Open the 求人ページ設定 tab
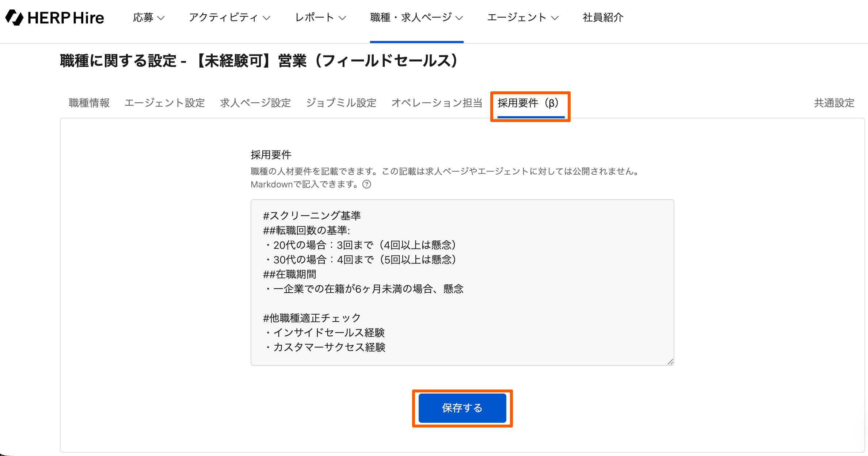The image size is (868, 456). 255,103
